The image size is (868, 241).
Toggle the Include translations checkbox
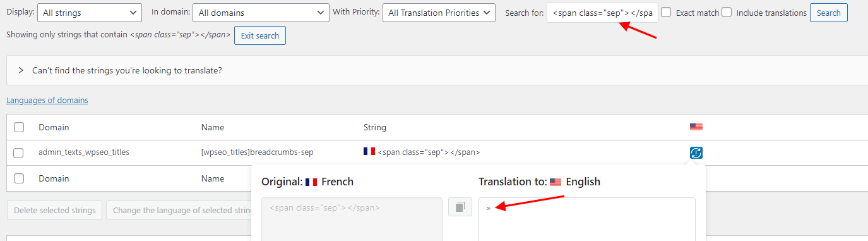(x=727, y=12)
